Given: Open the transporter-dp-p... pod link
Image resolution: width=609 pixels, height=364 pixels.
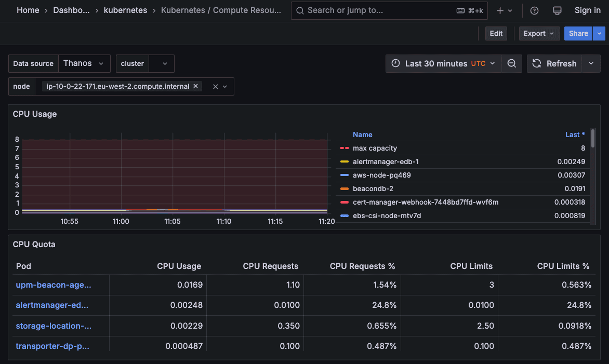Looking at the screenshot, I should click(x=52, y=346).
